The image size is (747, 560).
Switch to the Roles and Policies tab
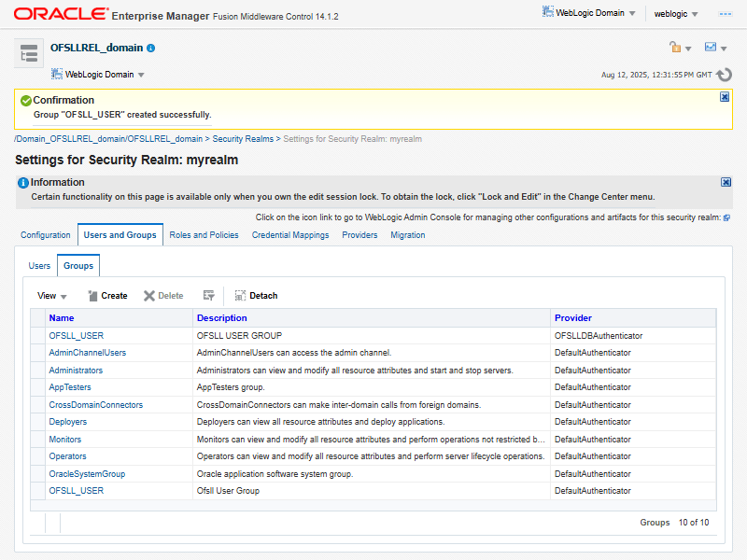(204, 235)
